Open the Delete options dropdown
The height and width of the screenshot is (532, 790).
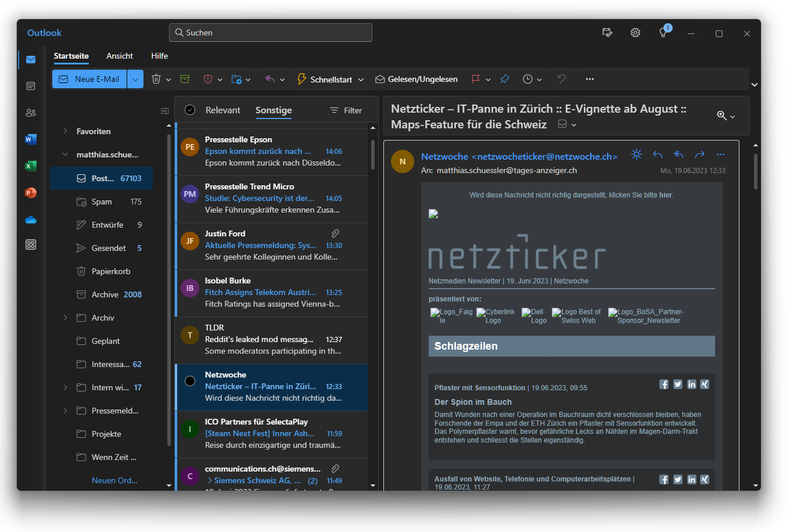(168, 80)
